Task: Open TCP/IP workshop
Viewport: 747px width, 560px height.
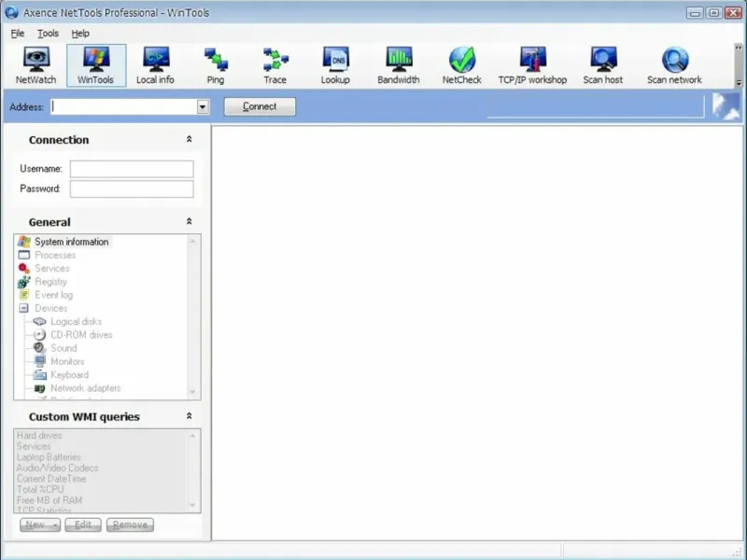Action: (532, 65)
